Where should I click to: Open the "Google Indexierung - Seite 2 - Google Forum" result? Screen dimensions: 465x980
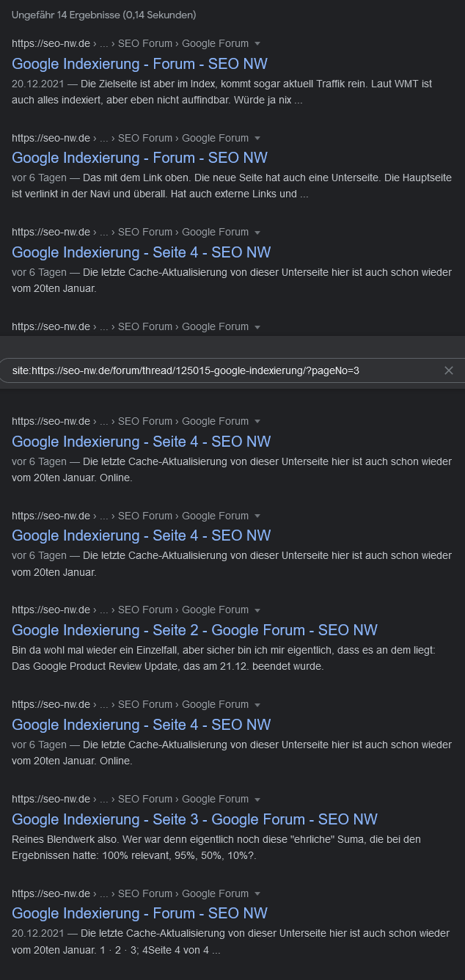[194, 630]
